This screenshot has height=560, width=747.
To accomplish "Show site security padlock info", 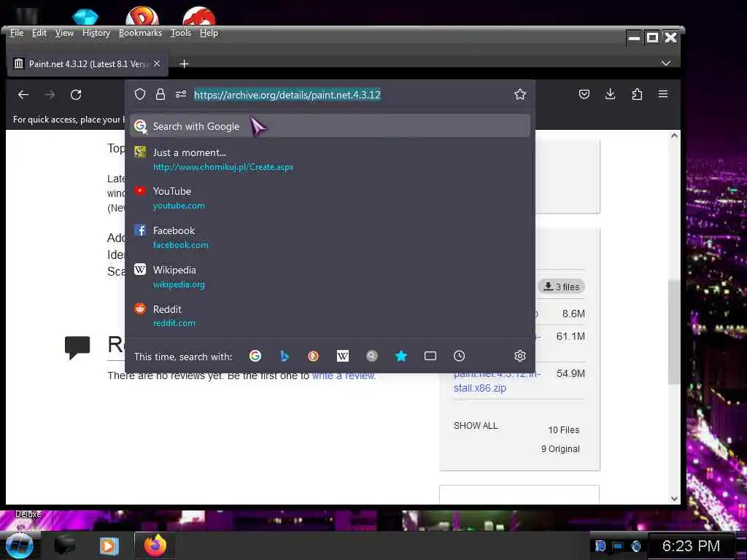I will [160, 94].
